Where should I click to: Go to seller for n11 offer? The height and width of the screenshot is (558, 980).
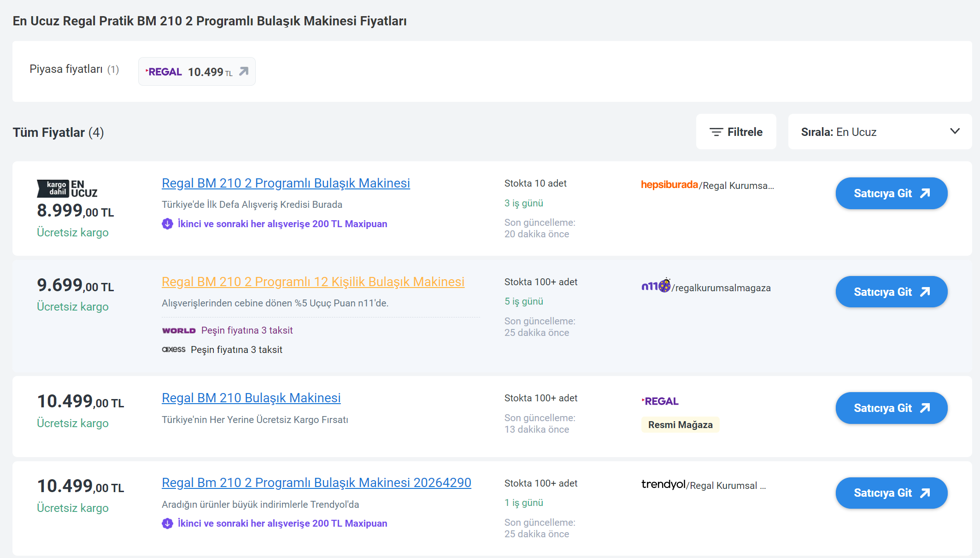click(x=891, y=292)
